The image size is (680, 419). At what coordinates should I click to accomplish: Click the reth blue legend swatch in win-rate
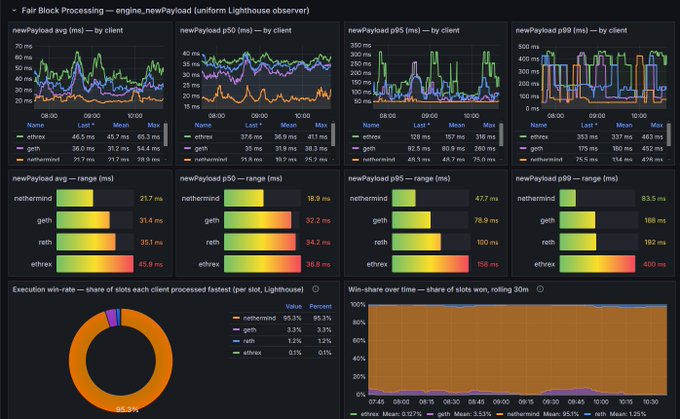click(x=236, y=341)
